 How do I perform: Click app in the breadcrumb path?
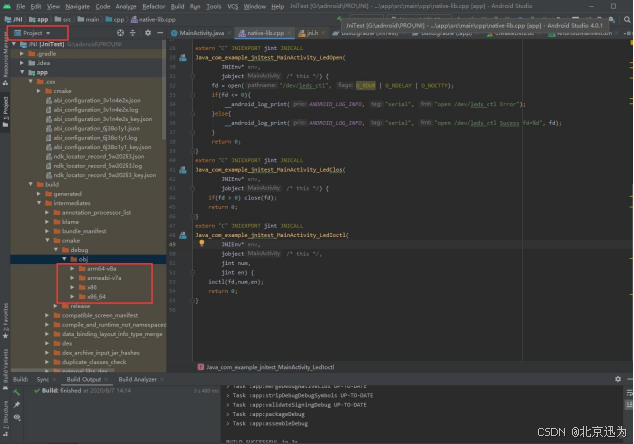(x=39, y=19)
